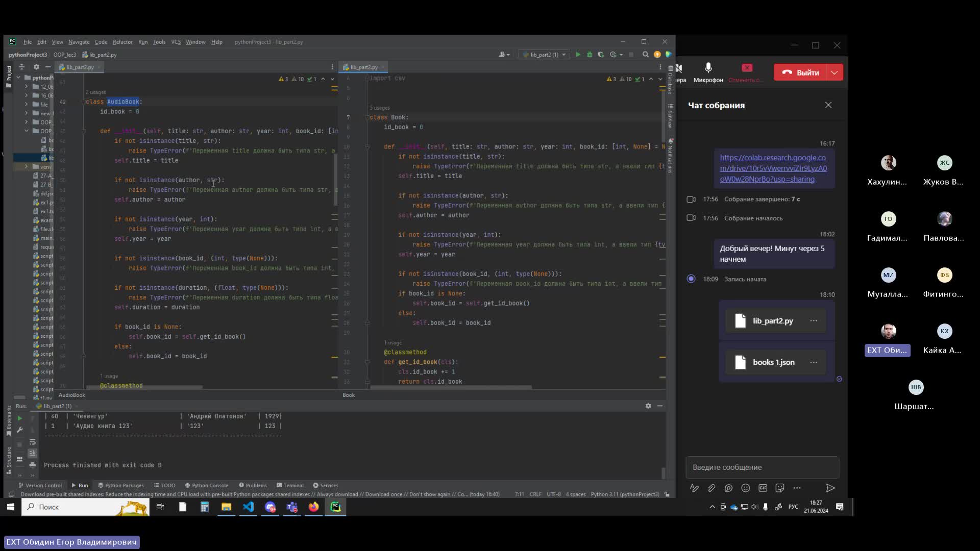Open the sticker picker in chat
This screenshot has height=551, width=980.
point(780,488)
